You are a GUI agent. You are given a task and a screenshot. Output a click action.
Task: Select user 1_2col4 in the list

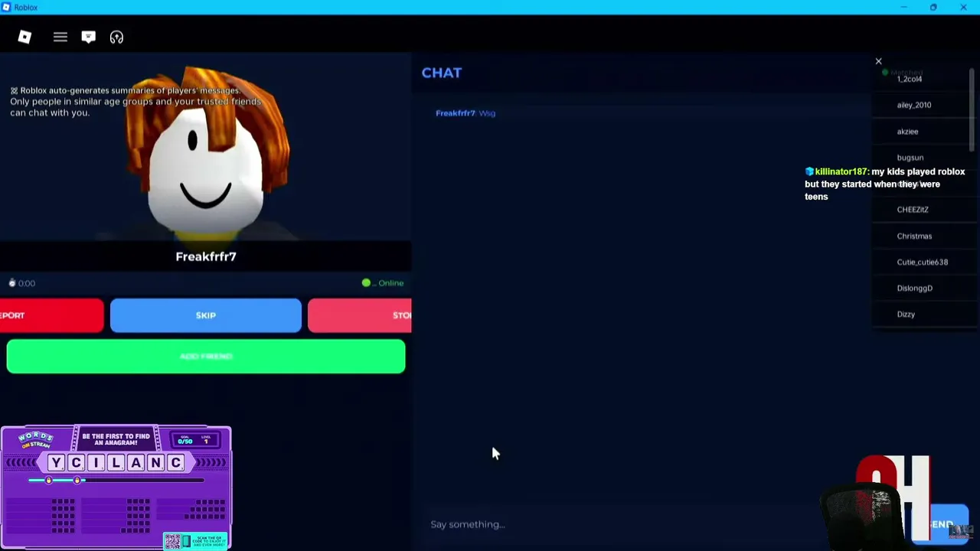coord(910,79)
